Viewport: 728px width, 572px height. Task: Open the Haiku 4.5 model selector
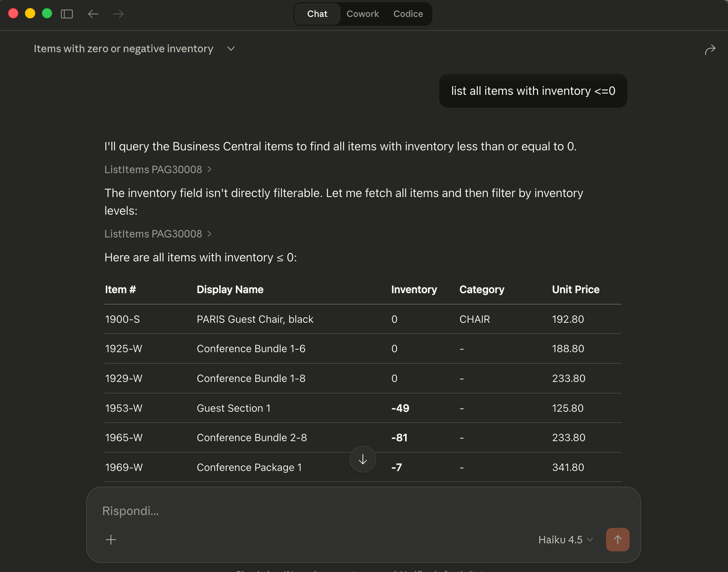click(565, 540)
